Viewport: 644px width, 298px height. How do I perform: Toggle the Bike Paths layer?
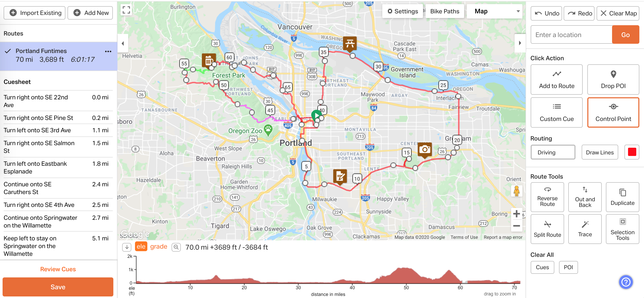point(444,12)
